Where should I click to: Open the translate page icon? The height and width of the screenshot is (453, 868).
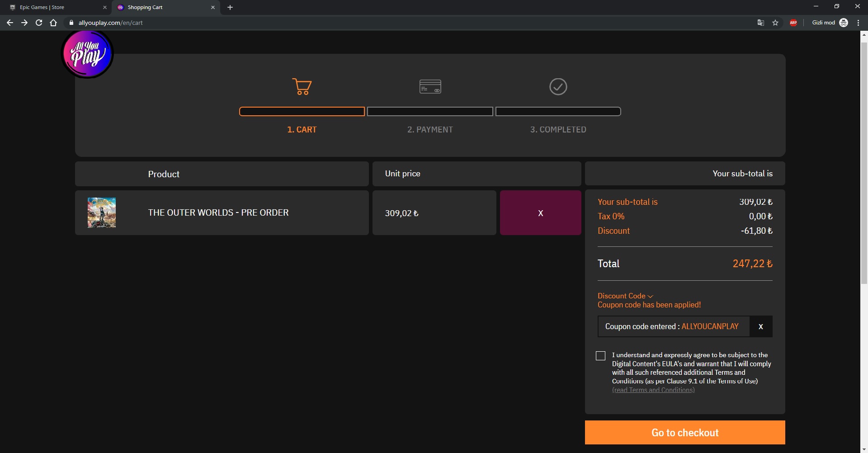click(761, 23)
